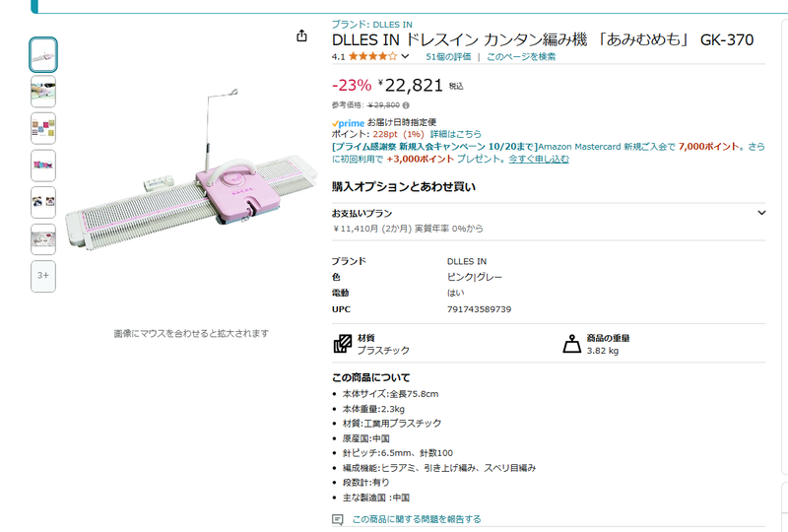Select the sixth product thumbnail
This screenshot has height=532, width=788.
(43, 239)
